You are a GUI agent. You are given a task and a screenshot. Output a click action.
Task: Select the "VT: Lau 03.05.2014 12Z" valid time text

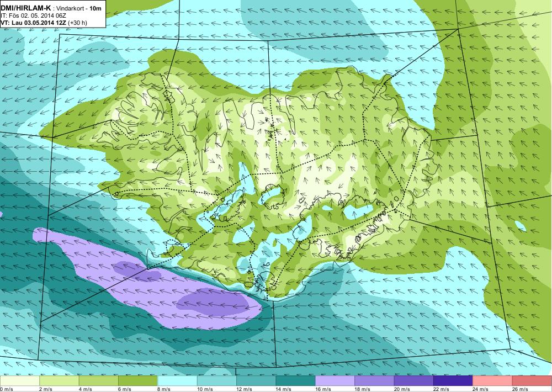34,23
